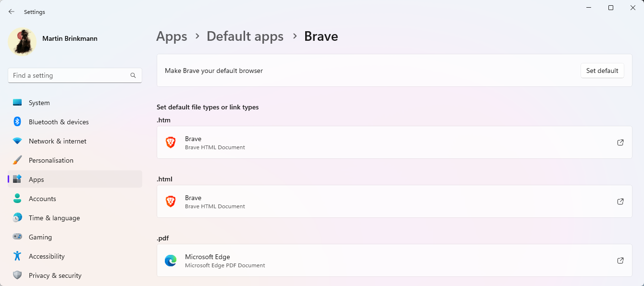644x286 pixels.
Task: Select the Personalisation brush icon
Action: pyautogui.click(x=17, y=160)
